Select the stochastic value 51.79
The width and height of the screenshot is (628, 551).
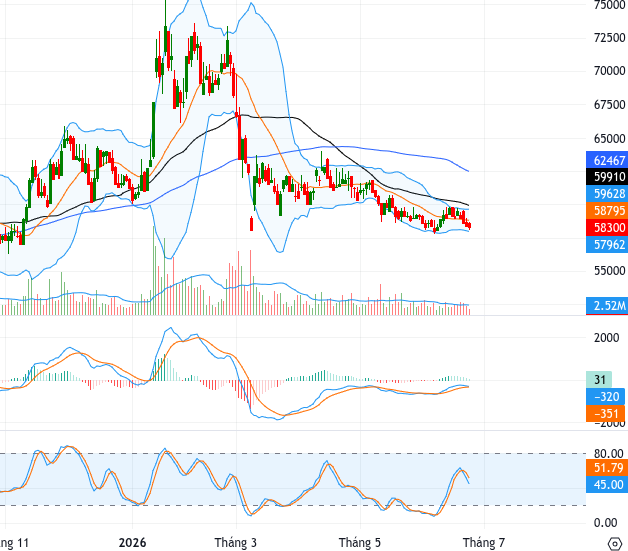pyautogui.click(x=606, y=467)
